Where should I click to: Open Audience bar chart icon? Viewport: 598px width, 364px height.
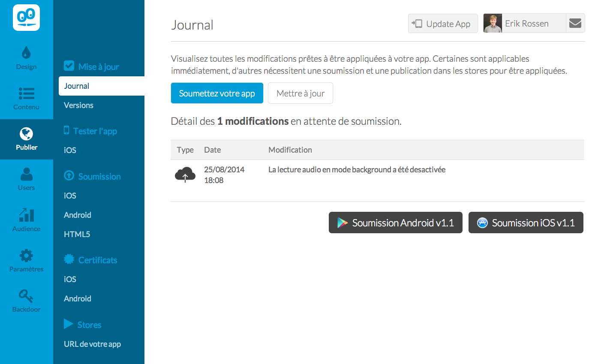pos(26,215)
